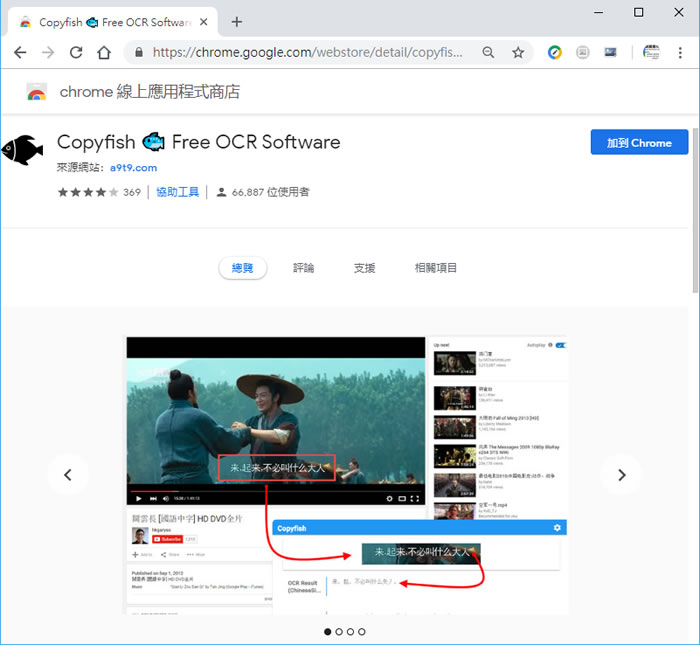Open a new tab with plus button

click(x=237, y=21)
